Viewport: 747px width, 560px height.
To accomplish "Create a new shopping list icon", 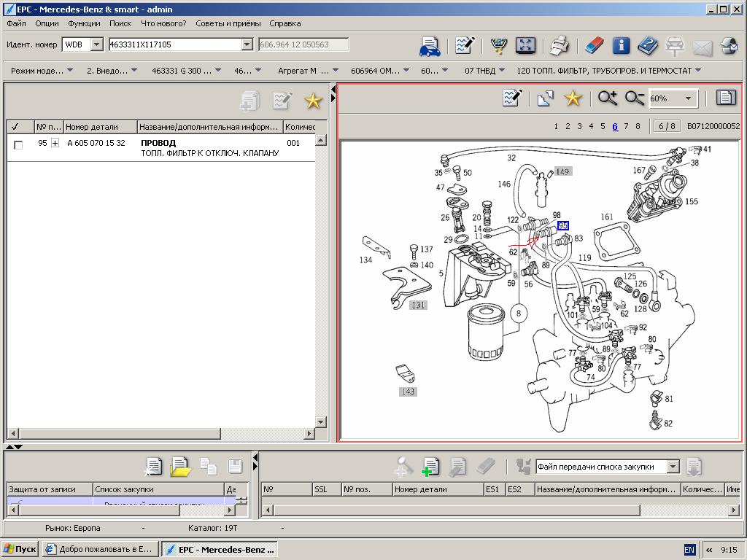I will pyautogui.click(x=153, y=467).
